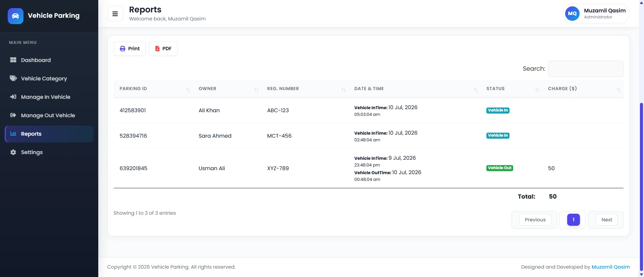Screen dimensions: 644x277
Task: Click registration number XYZ-789
Action: point(278,168)
